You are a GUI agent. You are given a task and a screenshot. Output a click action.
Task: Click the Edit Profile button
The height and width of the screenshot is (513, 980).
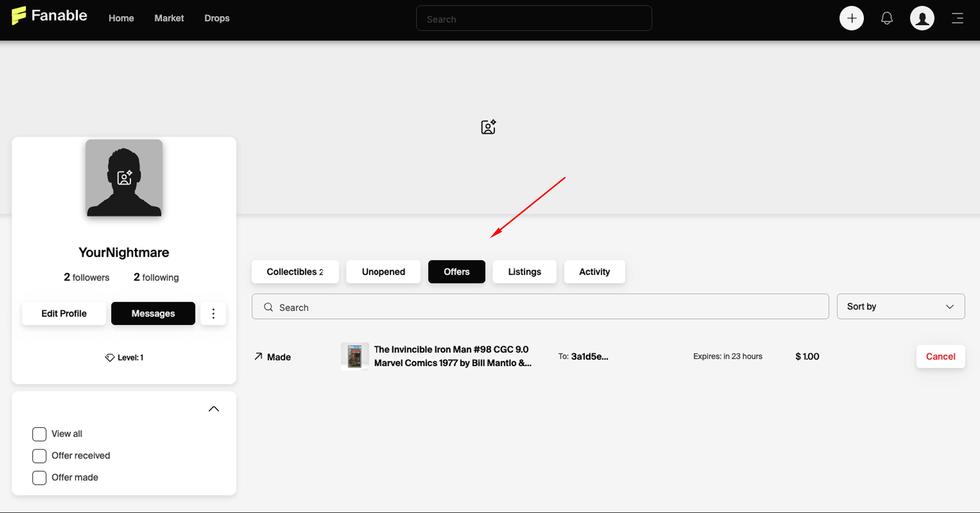tap(64, 314)
